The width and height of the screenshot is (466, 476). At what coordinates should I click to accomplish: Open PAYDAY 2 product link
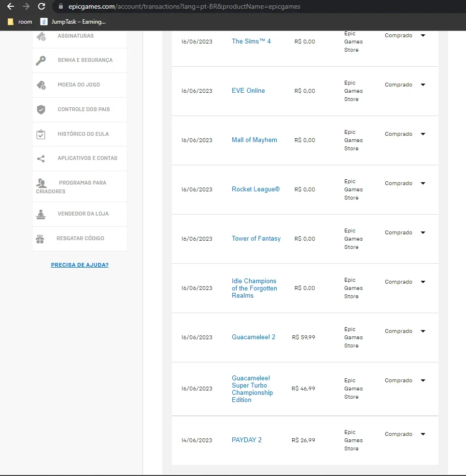click(x=247, y=440)
